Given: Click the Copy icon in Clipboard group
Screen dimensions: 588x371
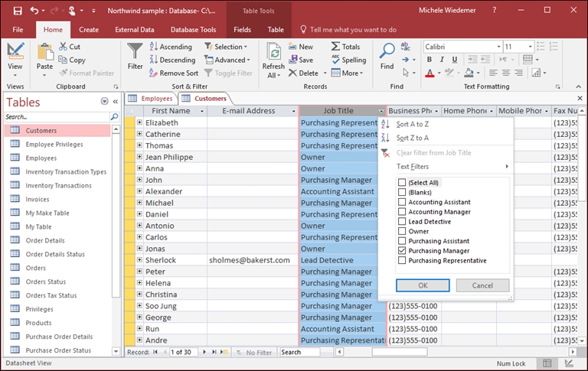Looking at the screenshot, I should (x=63, y=60).
